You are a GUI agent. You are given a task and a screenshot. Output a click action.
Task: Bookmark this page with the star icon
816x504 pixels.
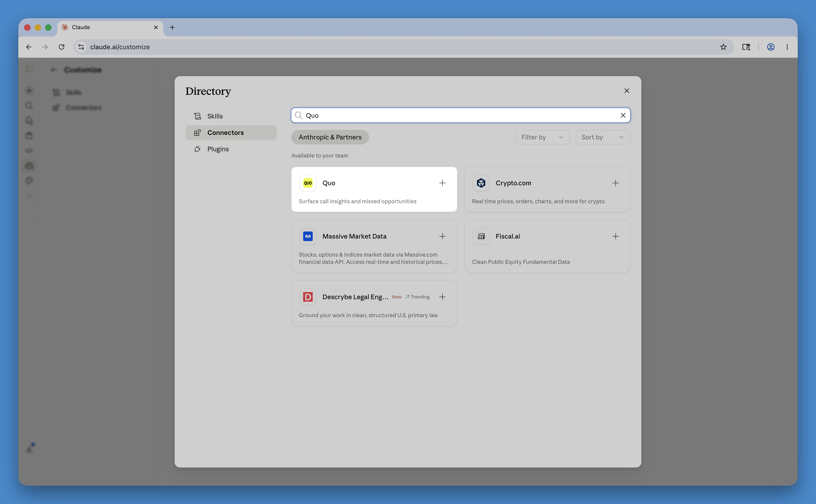723,47
